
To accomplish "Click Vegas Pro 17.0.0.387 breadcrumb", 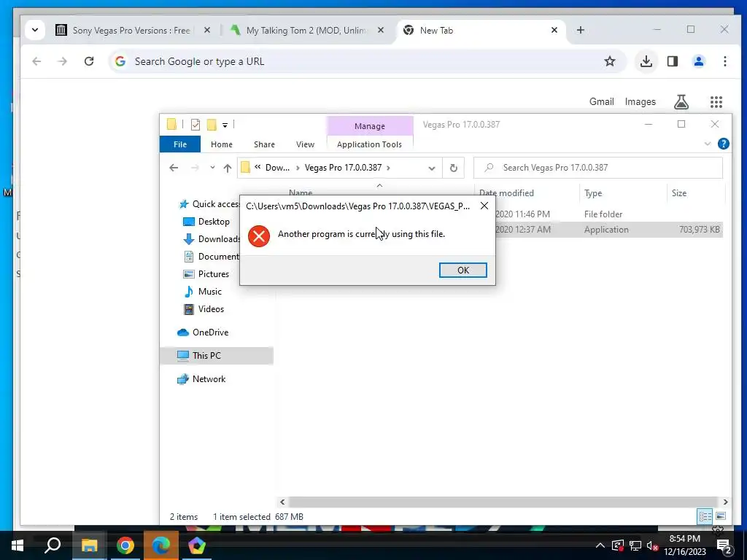I will 343,168.
